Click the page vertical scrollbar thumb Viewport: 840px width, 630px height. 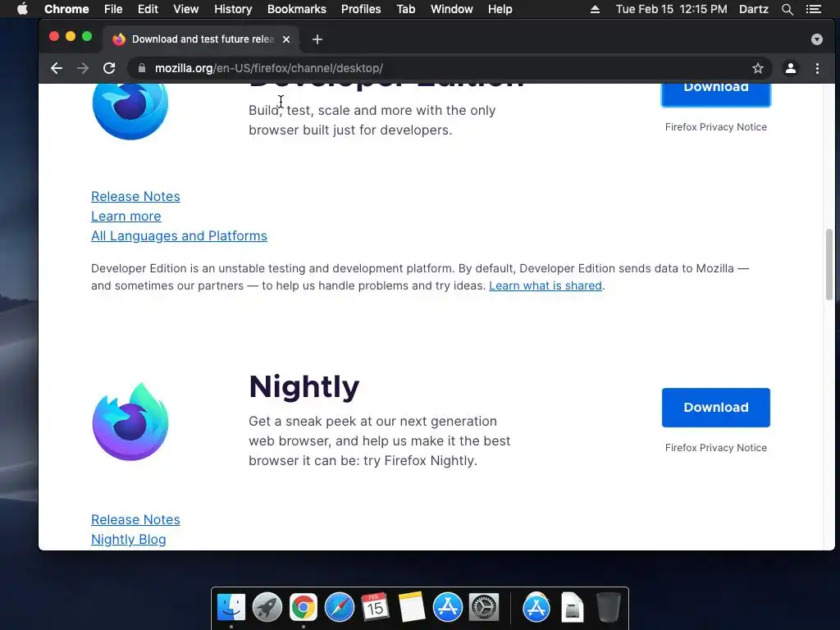pyautogui.click(x=829, y=264)
